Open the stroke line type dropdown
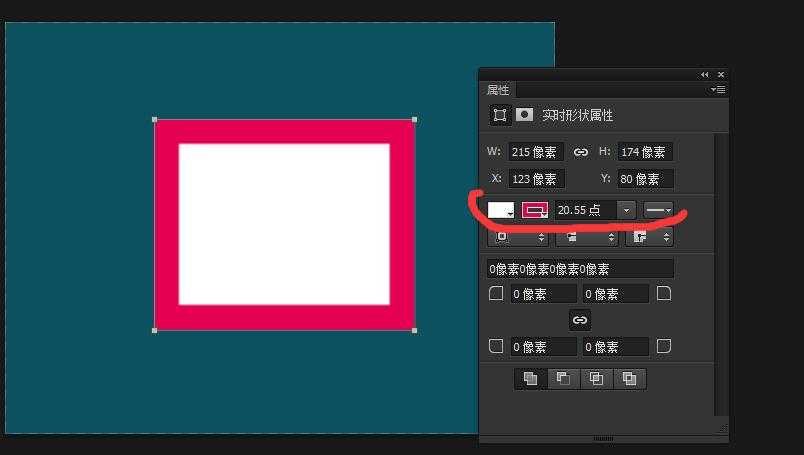 pyautogui.click(x=658, y=210)
